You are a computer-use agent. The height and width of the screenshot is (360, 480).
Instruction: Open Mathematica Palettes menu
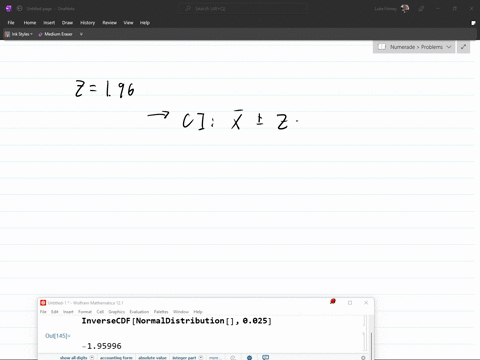[161, 312]
